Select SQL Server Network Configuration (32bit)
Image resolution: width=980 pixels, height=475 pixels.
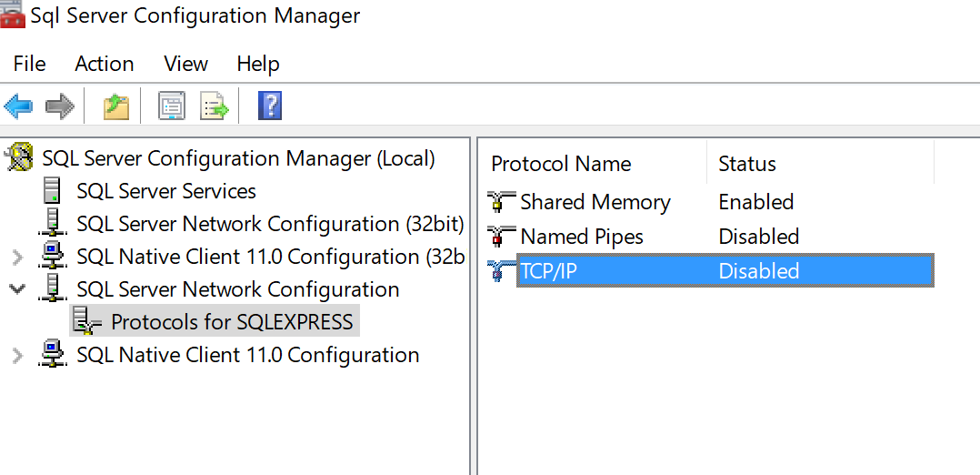pyautogui.click(x=270, y=224)
